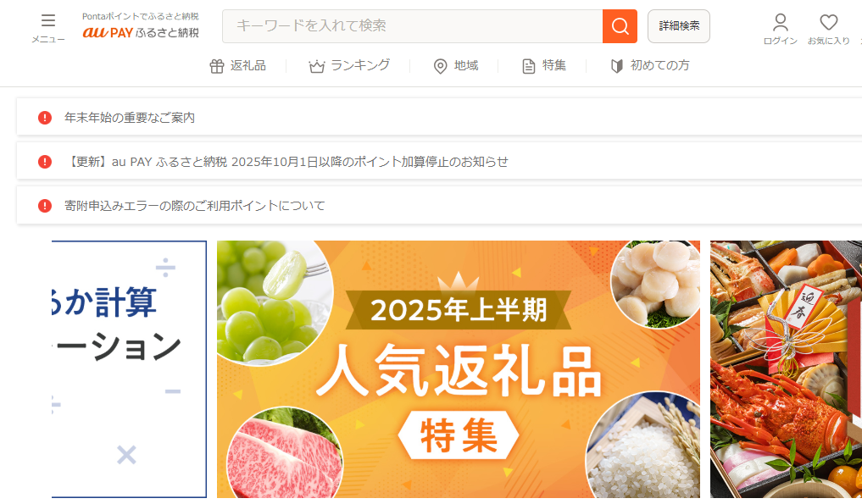Viewport: 862px width, 504px height.
Task: Click the orange search magnifier button
Action: pos(620,25)
